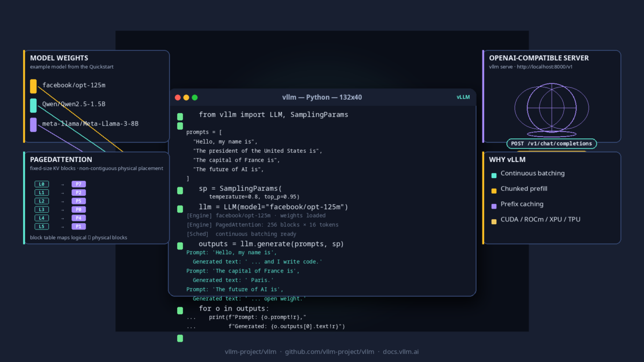This screenshot has height=362, width=644.
Task: Close the vllm terminal window with the red button
Action: coord(178,98)
